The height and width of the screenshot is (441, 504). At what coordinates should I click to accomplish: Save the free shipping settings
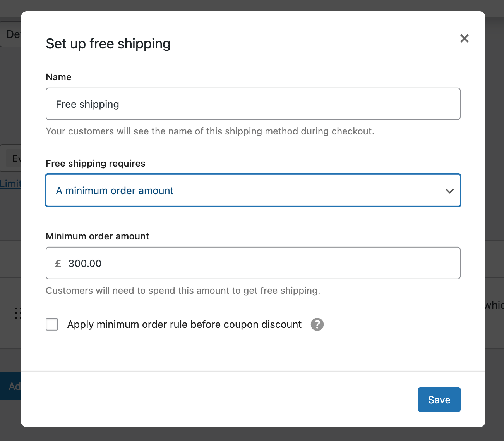(439, 400)
